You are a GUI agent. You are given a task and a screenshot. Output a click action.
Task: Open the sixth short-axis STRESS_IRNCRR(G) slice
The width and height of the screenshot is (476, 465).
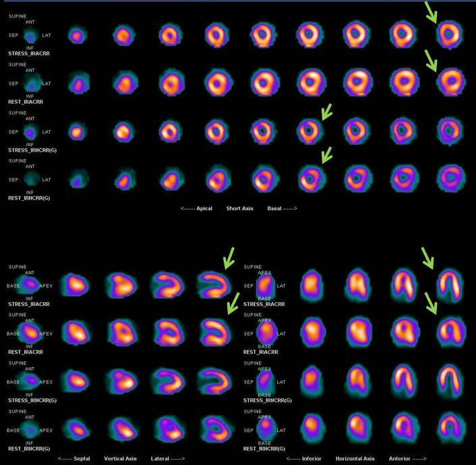click(x=309, y=131)
